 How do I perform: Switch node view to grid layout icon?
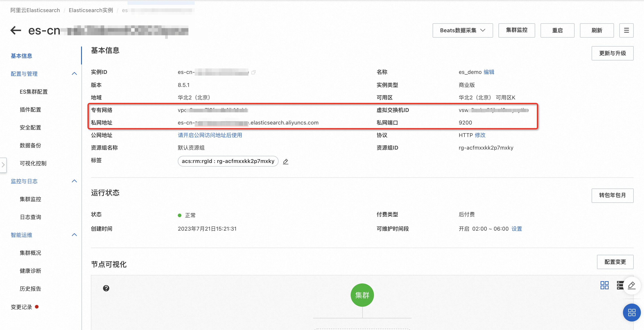click(x=604, y=285)
